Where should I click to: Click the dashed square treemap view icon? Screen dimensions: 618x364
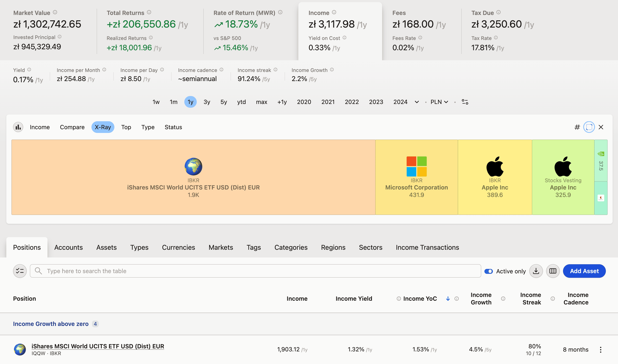tap(589, 127)
